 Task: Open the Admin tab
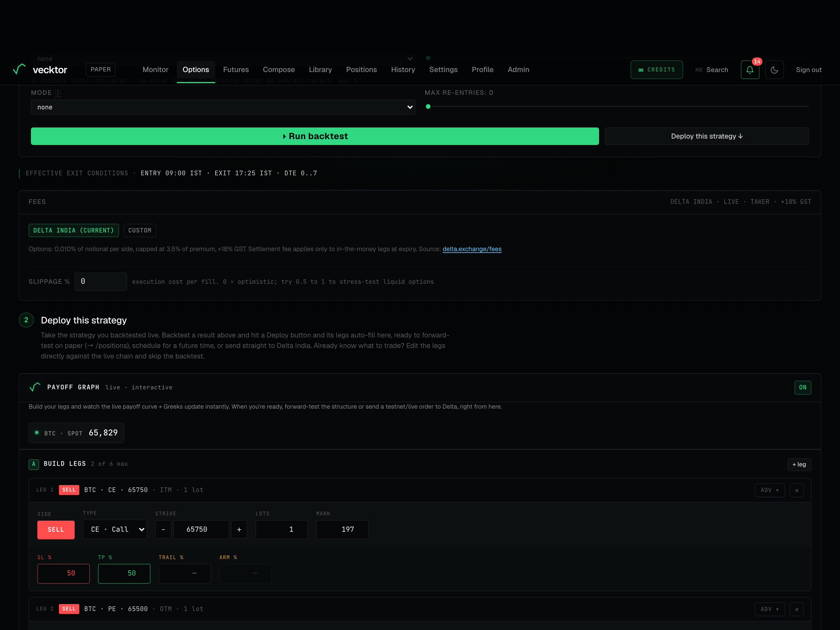click(518, 69)
